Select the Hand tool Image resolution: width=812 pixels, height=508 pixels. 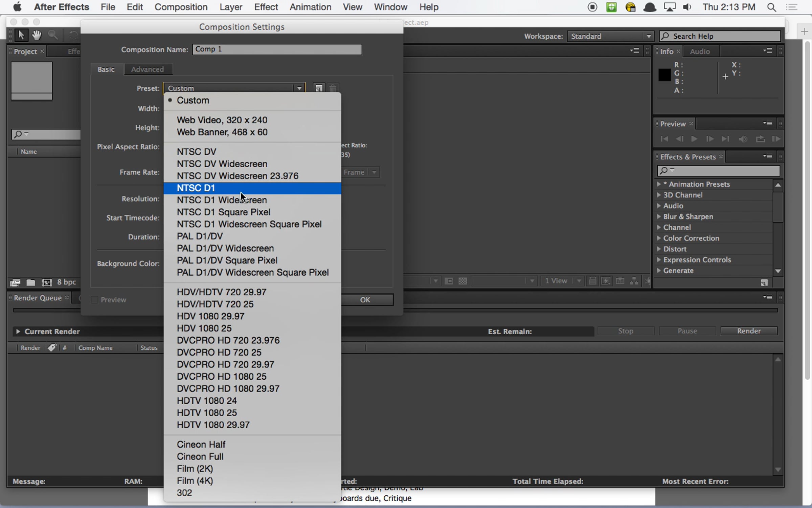coord(37,35)
